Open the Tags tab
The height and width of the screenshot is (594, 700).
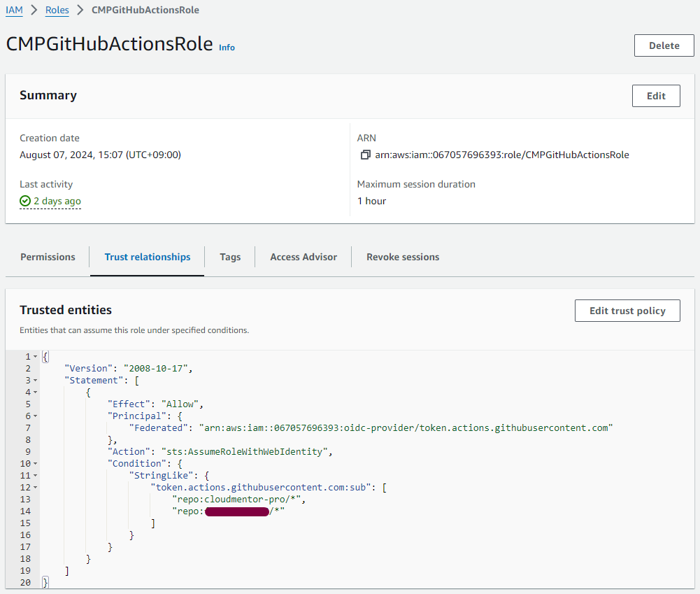(230, 257)
